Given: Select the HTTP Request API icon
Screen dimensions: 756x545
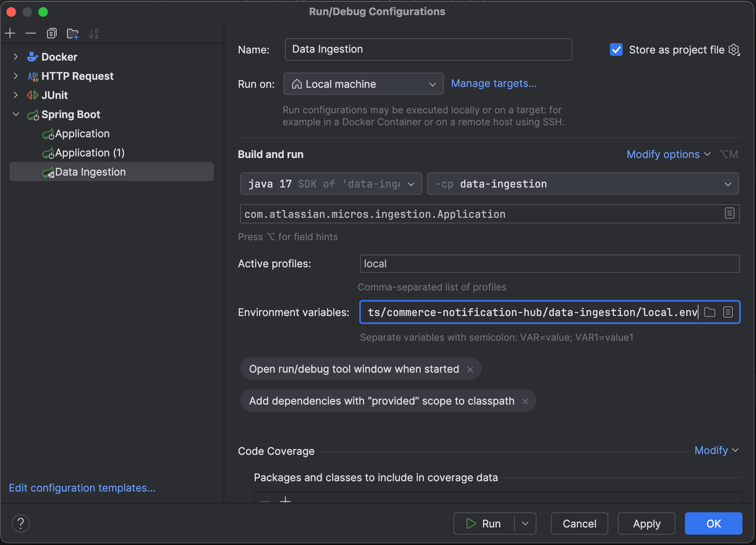Looking at the screenshot, I should click(x=33, y=76).
